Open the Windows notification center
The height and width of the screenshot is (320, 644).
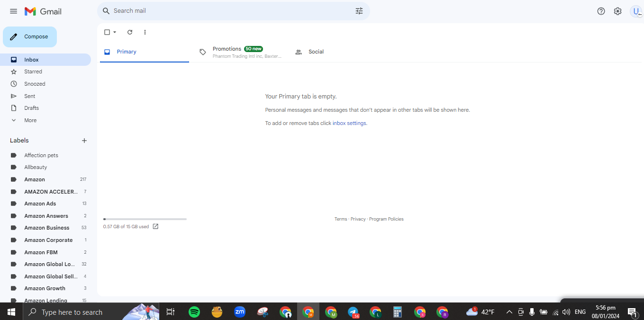[x=632, y=312]
